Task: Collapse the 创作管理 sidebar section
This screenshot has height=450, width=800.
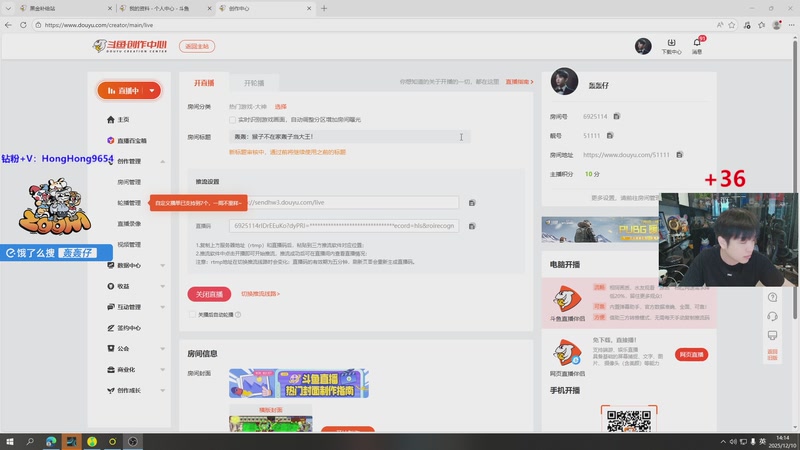Action: [162, 161]
